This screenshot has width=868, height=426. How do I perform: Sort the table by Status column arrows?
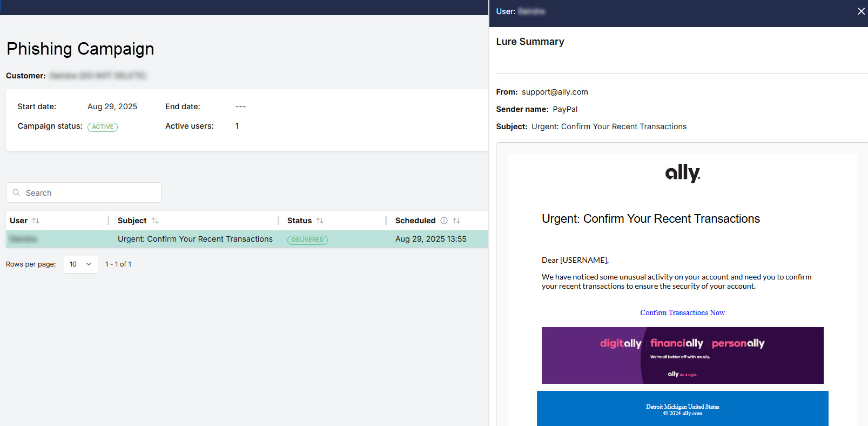tap(320, 221)
